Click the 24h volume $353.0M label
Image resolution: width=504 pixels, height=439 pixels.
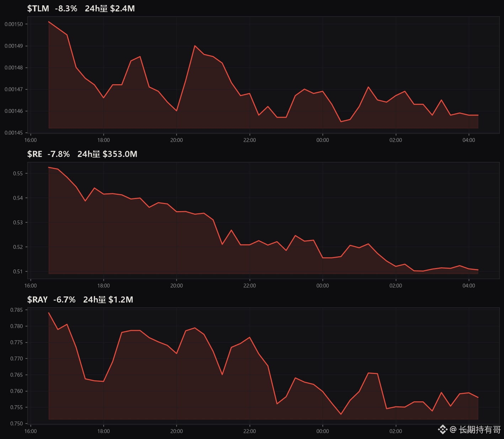tap(107, 154)
